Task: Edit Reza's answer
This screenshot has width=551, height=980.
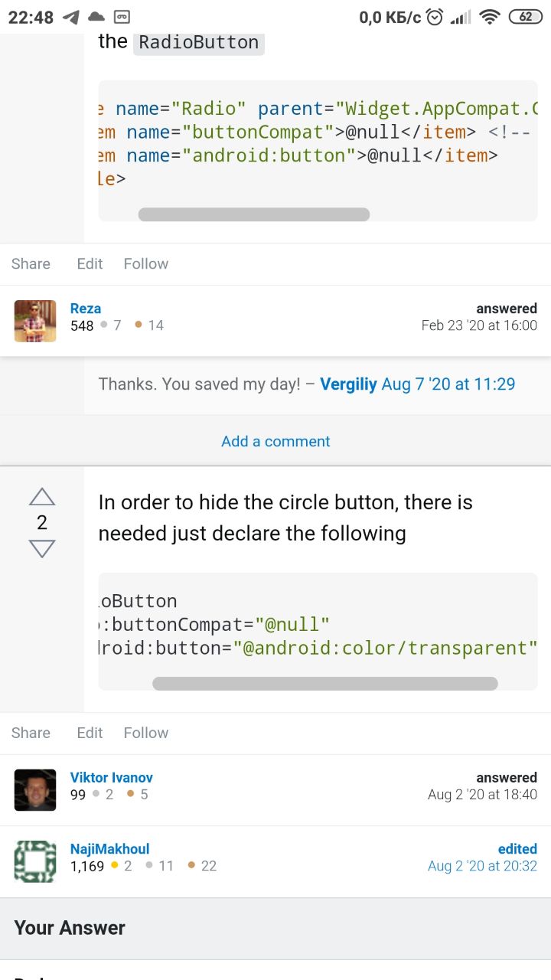Action: [90, 263]
